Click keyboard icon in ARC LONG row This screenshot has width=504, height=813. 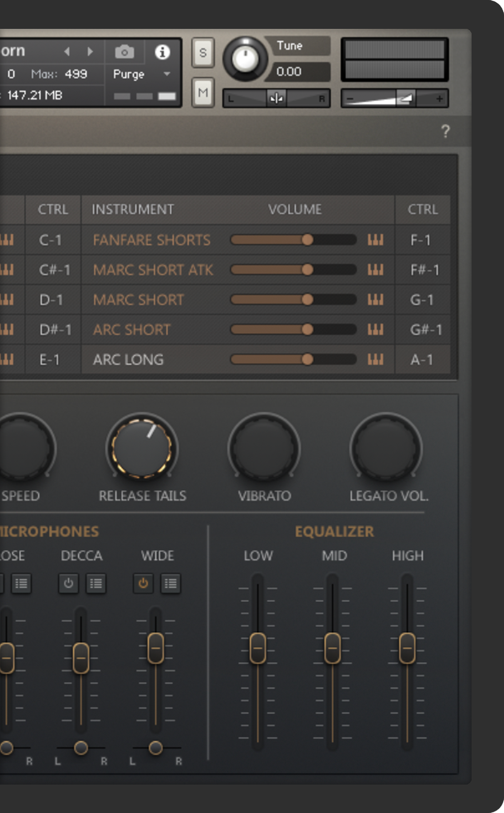click(375, 359)
